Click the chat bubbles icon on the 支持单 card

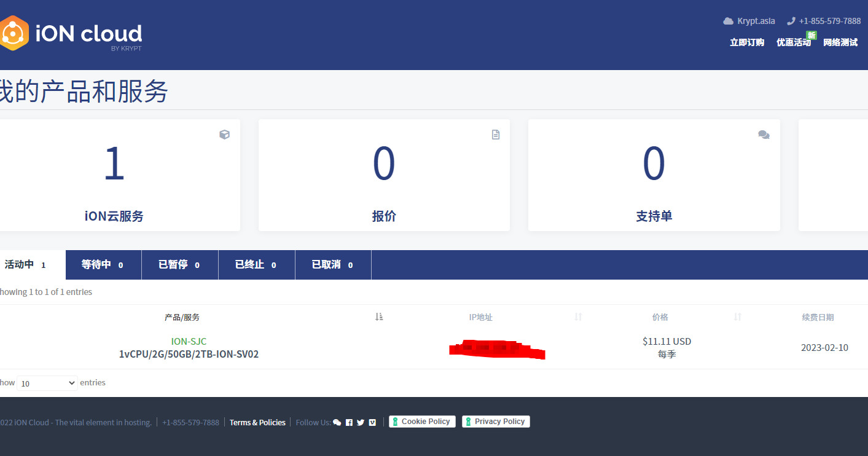(764, 135)
